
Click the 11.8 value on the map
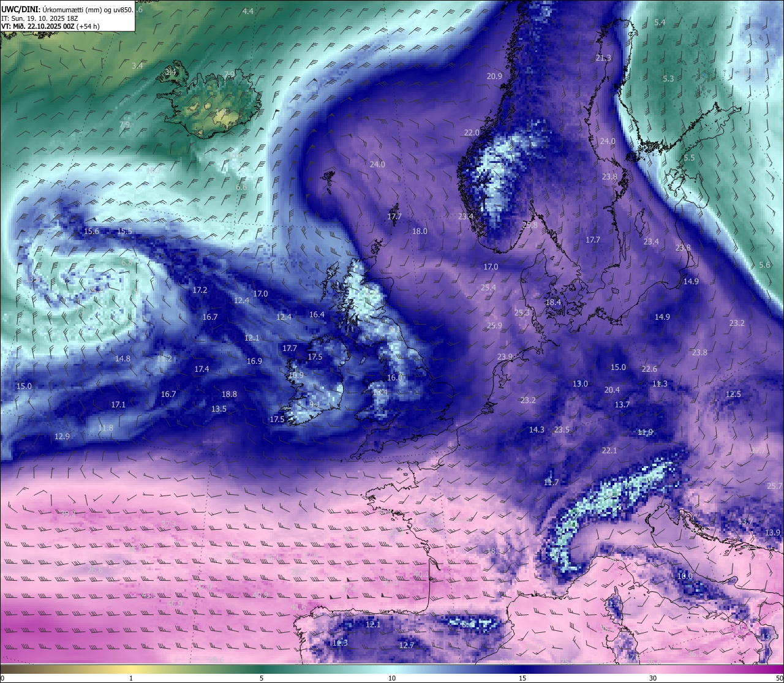point(105,428)
